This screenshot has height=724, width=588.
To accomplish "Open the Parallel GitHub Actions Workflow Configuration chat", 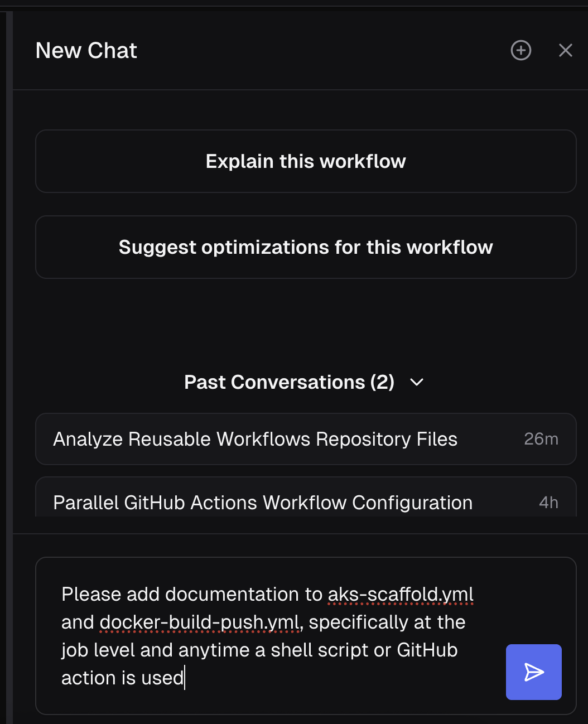I will [x=262, y=502].
